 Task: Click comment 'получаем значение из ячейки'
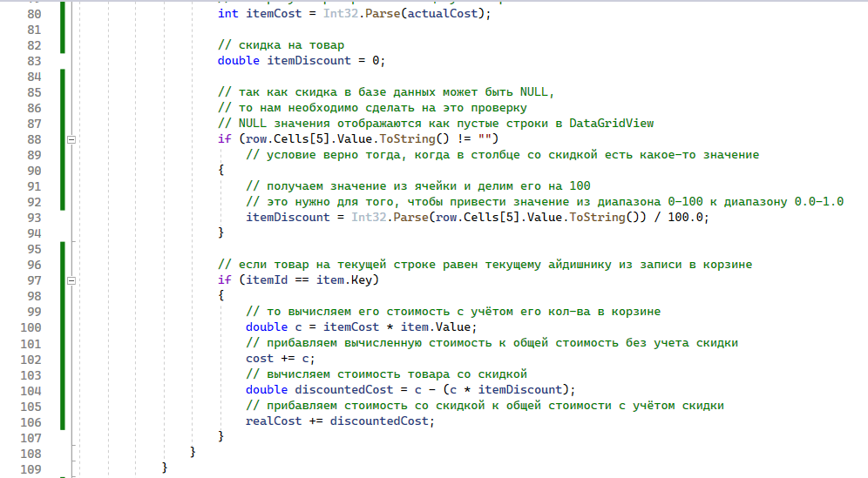(x=418, y=186)
